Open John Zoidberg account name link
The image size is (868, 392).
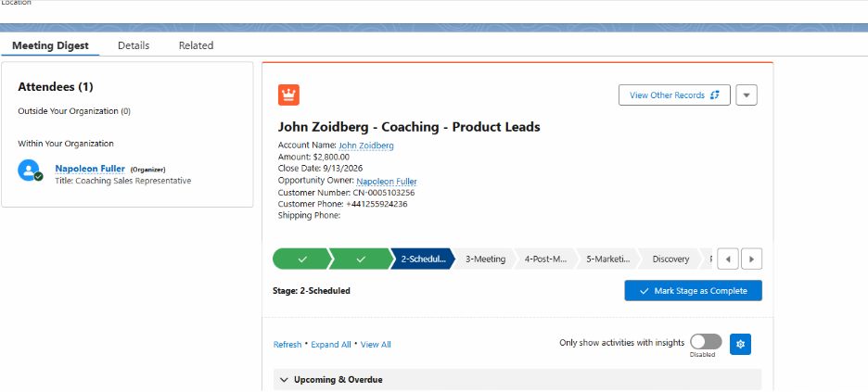[366, 145]
